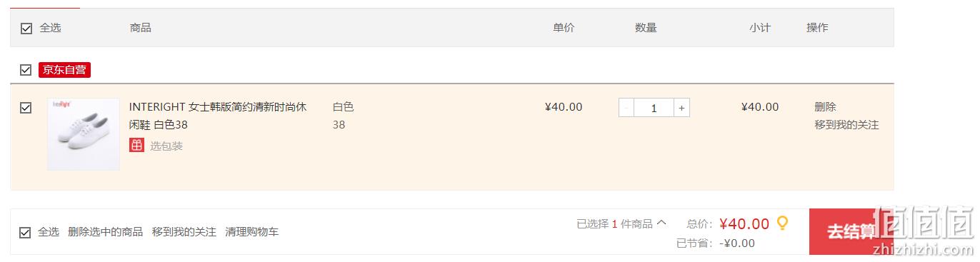
Task: Toggle the bottom 全选 checkbox
Action: [x=25, y=232]
